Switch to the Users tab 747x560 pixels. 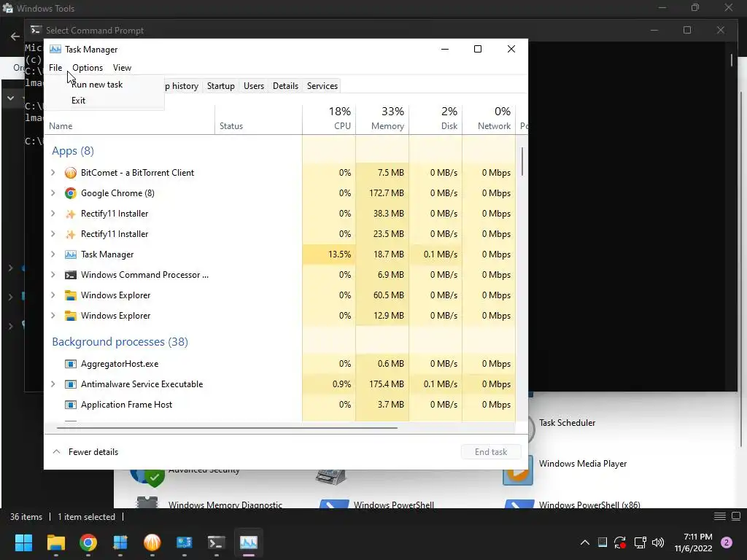tap(253, 86)
